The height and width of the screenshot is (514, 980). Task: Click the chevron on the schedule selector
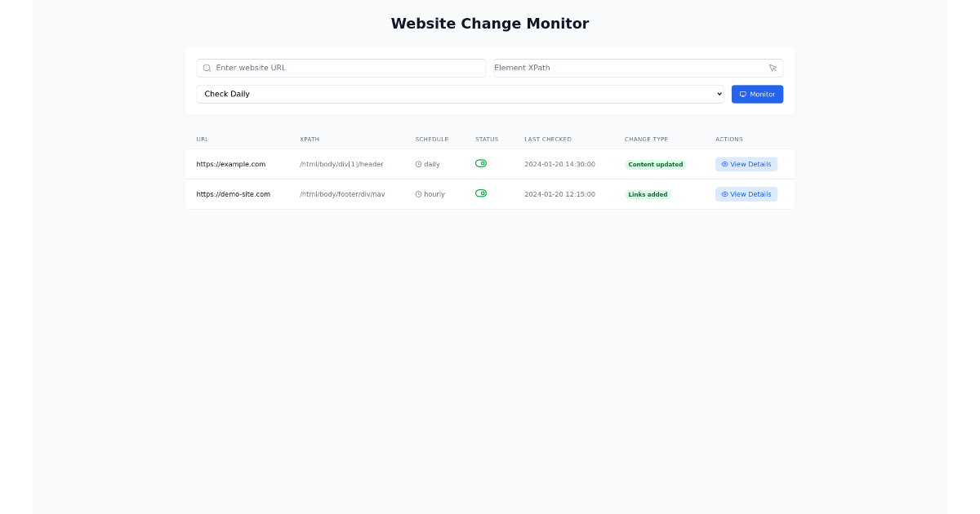[718, 94]
